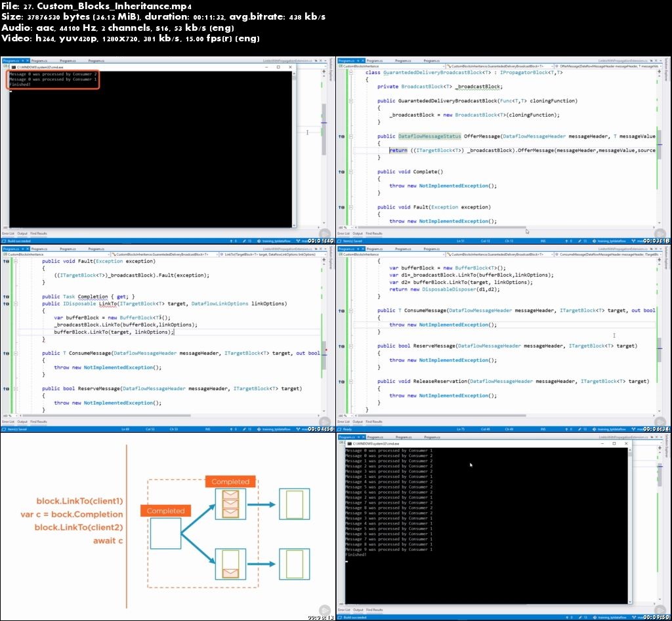Click 'var c = bock.Completion' text on the slide
This screenshot has height=621, width=672.
coord(72,514)
